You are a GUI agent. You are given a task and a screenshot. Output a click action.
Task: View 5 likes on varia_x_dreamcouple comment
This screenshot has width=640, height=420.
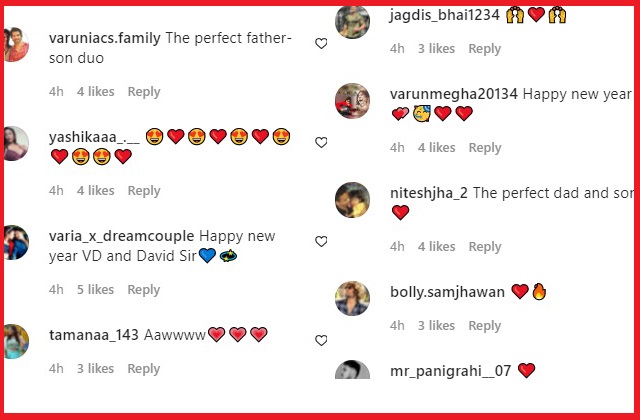(96, 289)
